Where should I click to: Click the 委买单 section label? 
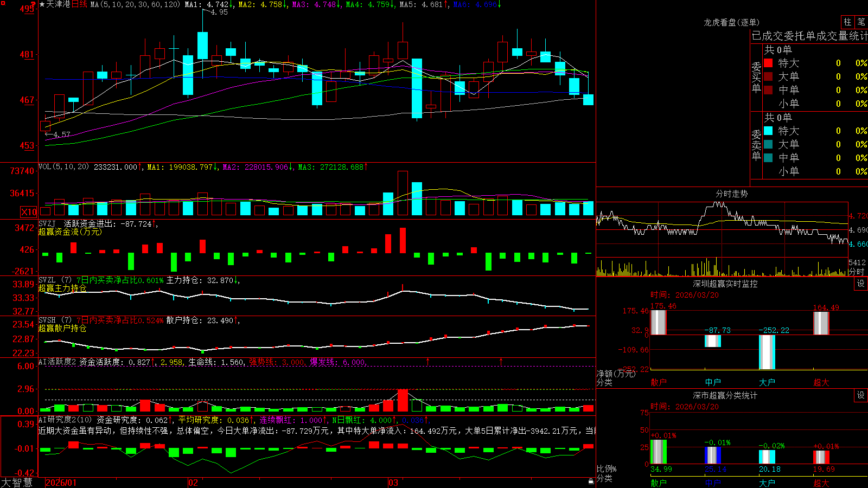click(756, 77)
